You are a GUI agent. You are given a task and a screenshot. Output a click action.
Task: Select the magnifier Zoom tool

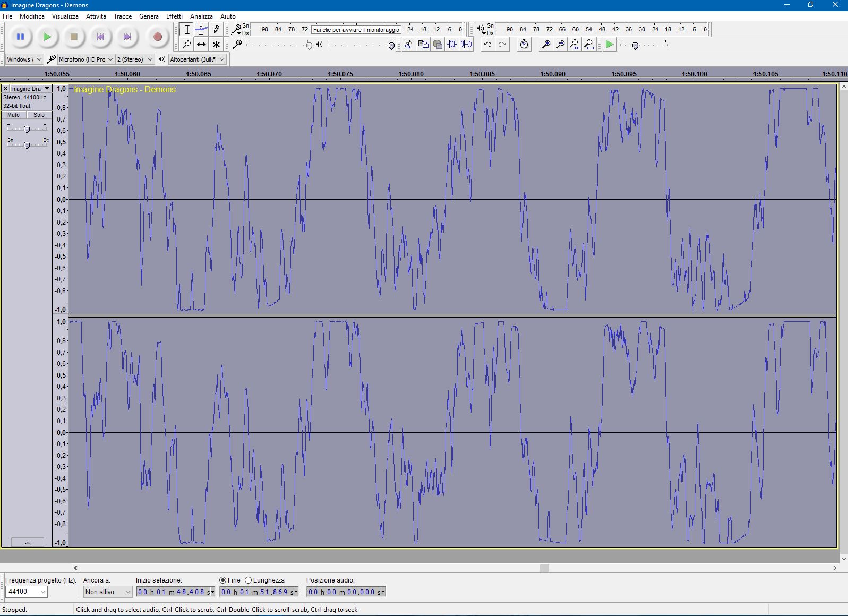(187, 44)
